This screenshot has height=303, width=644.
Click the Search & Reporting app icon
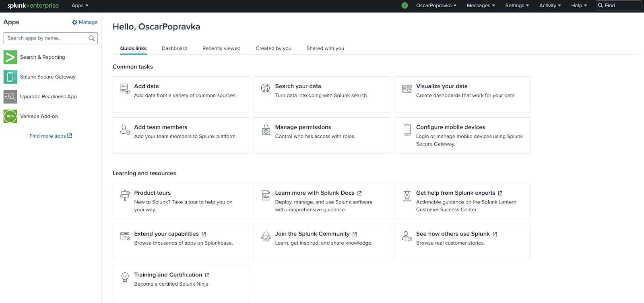pos(10,57)
